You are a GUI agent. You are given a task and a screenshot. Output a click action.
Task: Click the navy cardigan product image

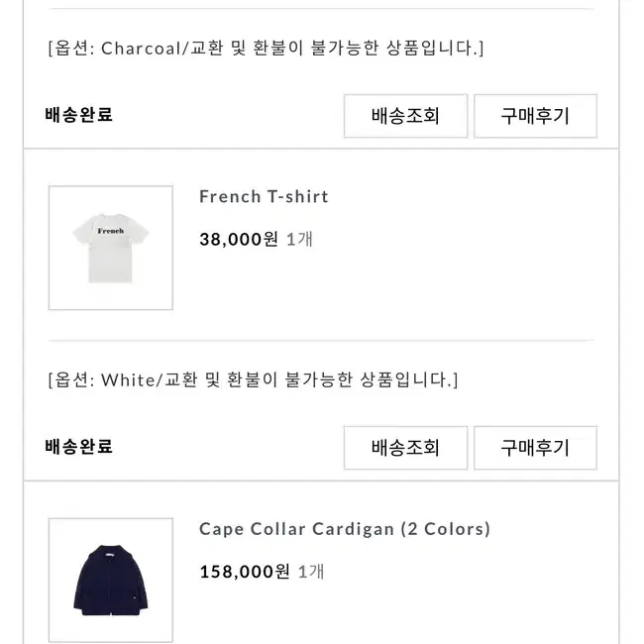click(111, 581)
